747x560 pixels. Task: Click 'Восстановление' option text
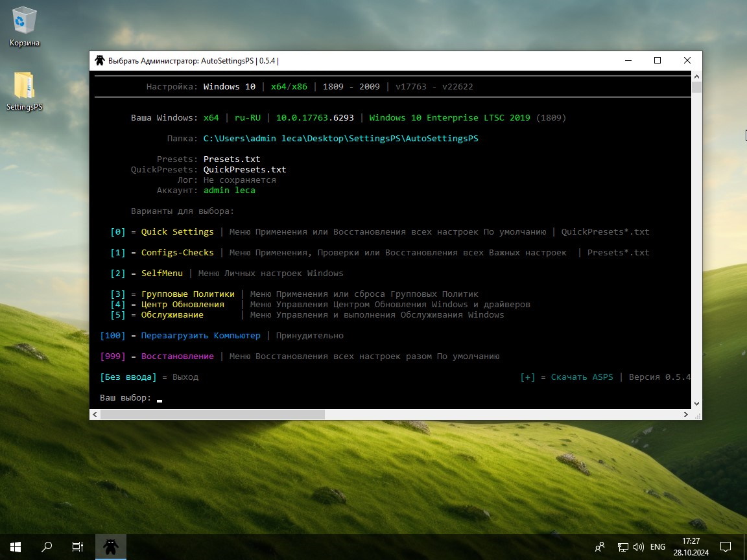(177, 356)
